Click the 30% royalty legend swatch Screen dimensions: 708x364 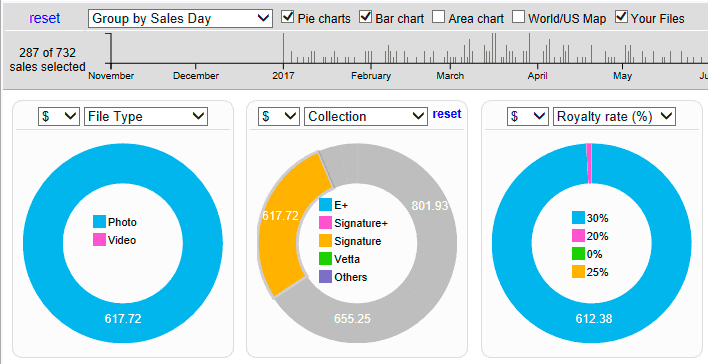578,218
